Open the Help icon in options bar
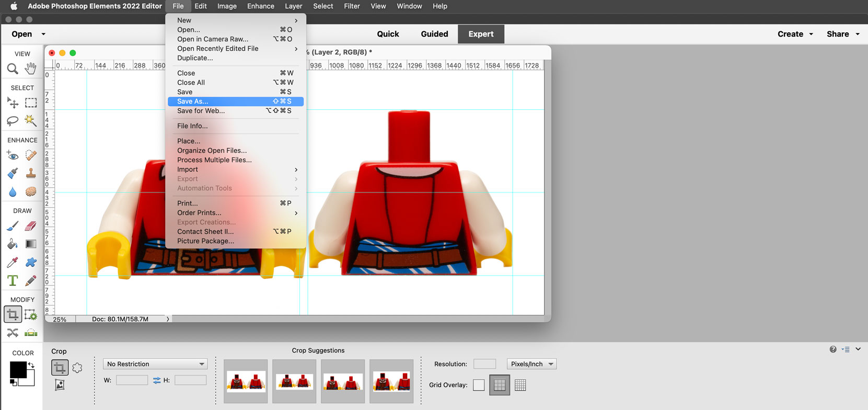 tap(833, 349)
